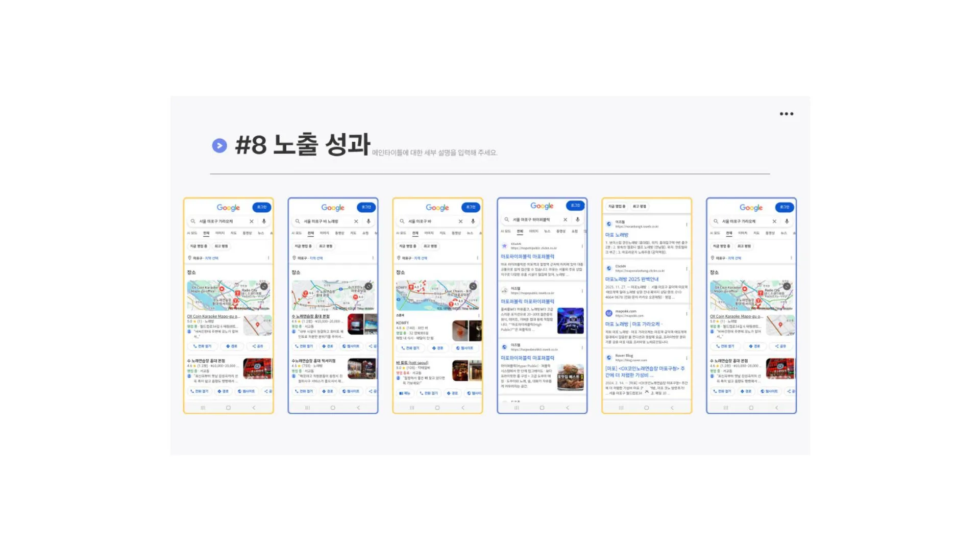Click the microphone in the blue-bordered '서울 마포구 가라오케' search
The image size is (980, 551).
coord(787,221)
